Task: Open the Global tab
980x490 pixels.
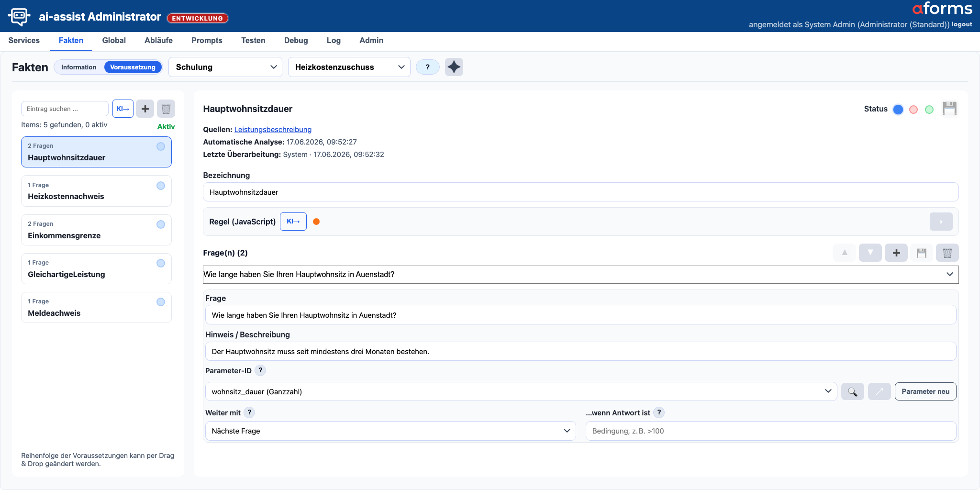Action: 114,41
